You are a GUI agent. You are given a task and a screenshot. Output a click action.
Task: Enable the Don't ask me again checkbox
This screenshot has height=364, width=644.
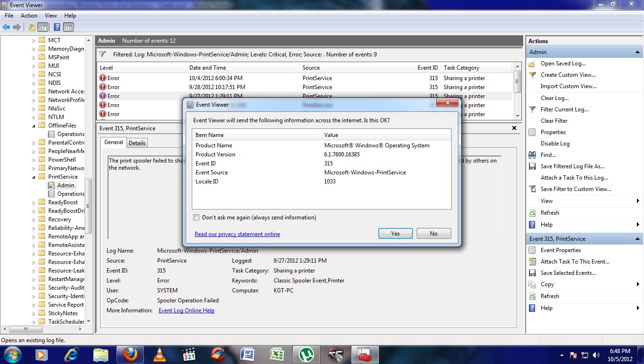(196, 217)
